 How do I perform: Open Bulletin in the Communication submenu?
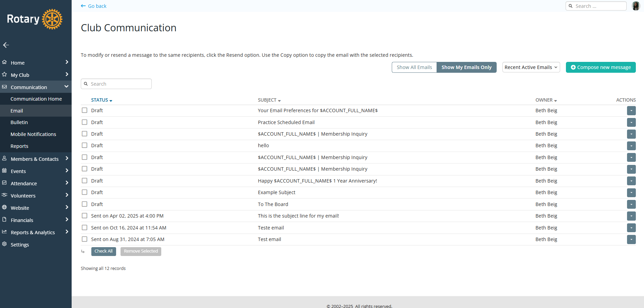pos(19,122)
